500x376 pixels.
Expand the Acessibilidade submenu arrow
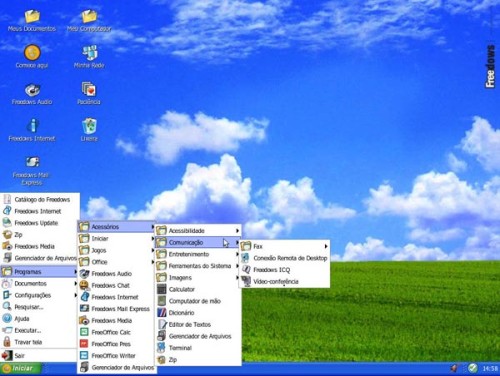[x=237, y=230]
